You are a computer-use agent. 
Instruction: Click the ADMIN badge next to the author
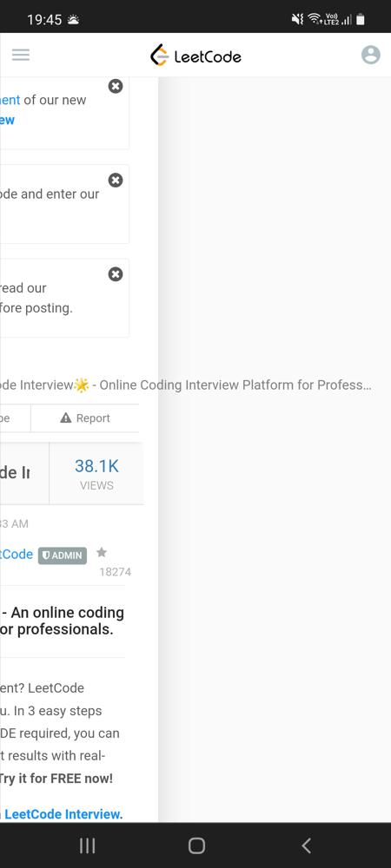(x=63, y=556)
